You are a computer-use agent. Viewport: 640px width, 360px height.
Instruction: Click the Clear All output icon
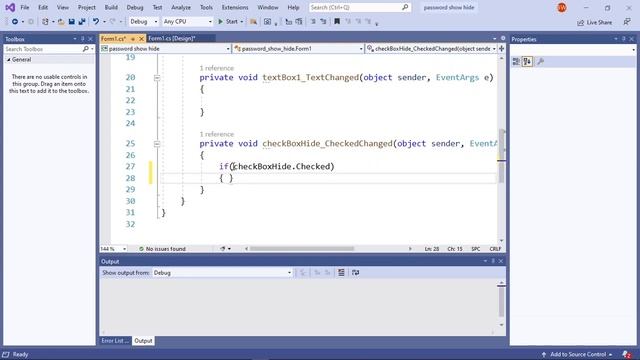[341, 273]
